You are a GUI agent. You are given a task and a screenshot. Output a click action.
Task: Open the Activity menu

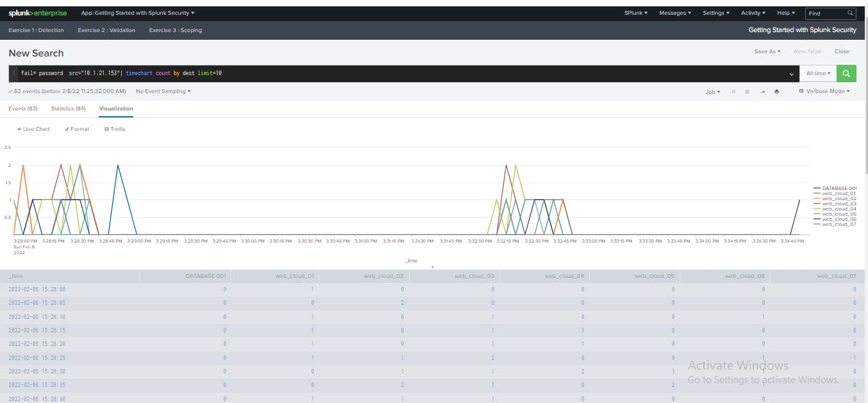pyautogui.click(x=753, y=13)
